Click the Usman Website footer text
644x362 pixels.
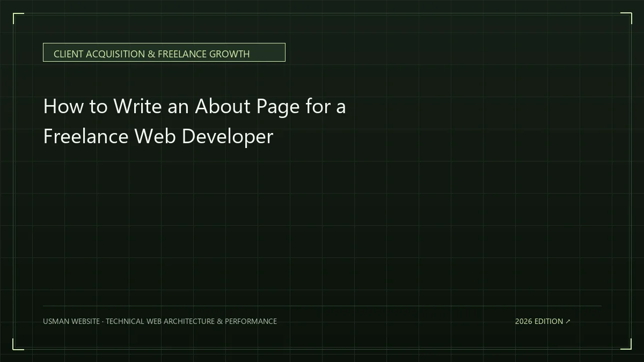click(160, 321)
